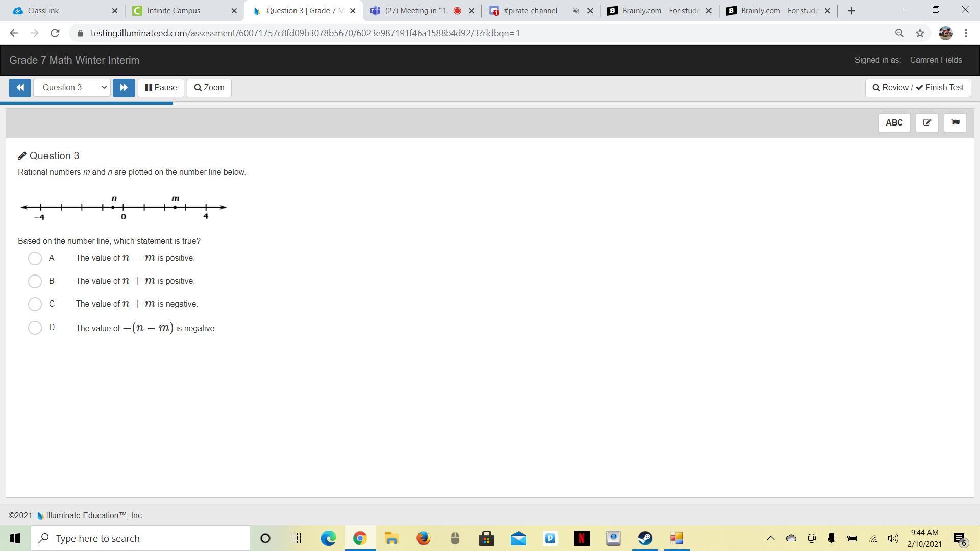This screenshot has height=551, width=980.
Task: Pause the test
Action: [x=161, y=88]
